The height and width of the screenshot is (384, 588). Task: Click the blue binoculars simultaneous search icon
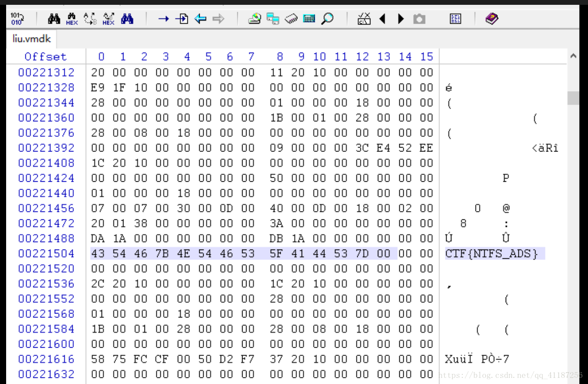[127, 19]
